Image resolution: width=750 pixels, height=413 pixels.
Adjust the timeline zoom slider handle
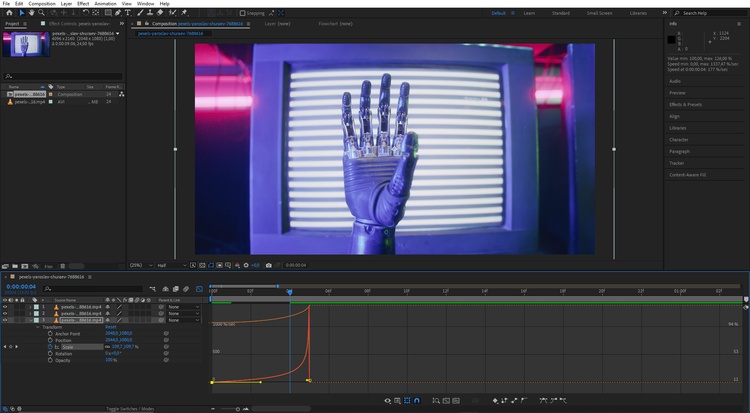pyautogui.click(x=238, y=409)
